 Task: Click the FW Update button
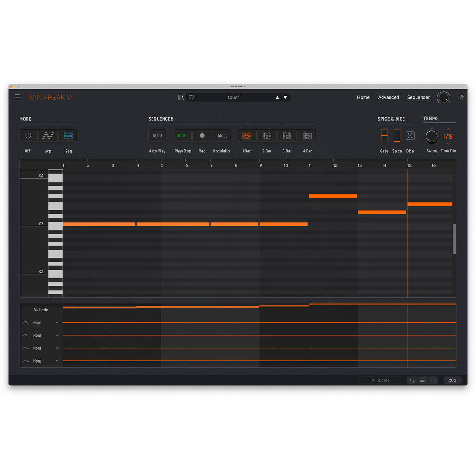(x=379, y=380)
